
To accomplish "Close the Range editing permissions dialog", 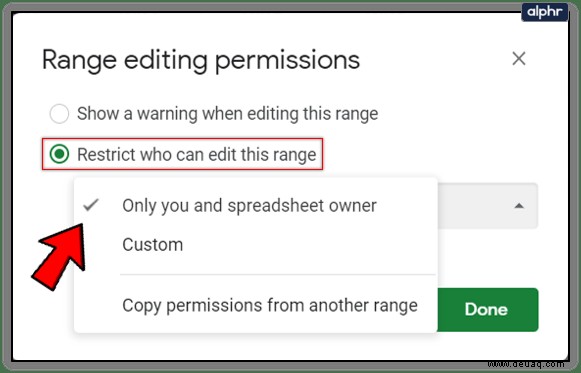I will [519, 59].
